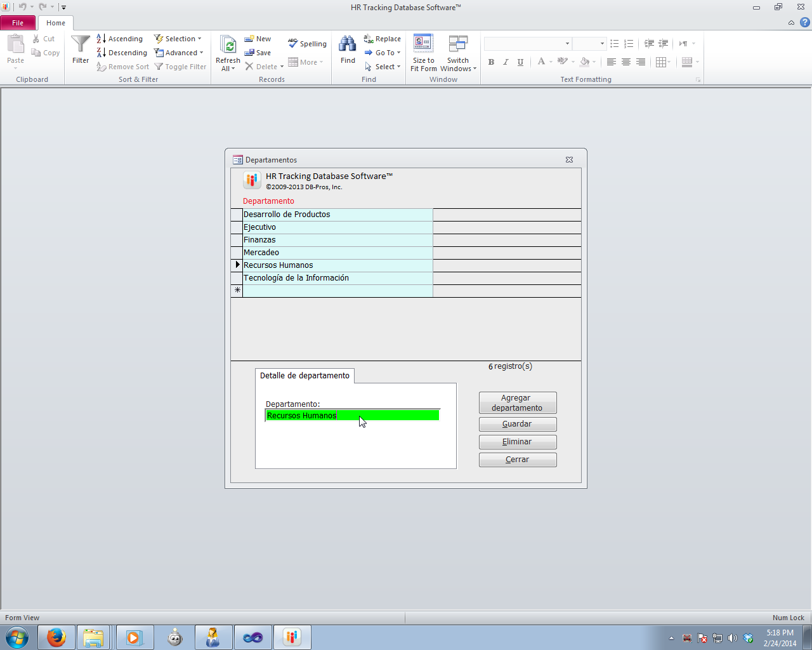Screen dimensions: 812x650
Task: Click Toggle Filter button
Action: [181, 67]
